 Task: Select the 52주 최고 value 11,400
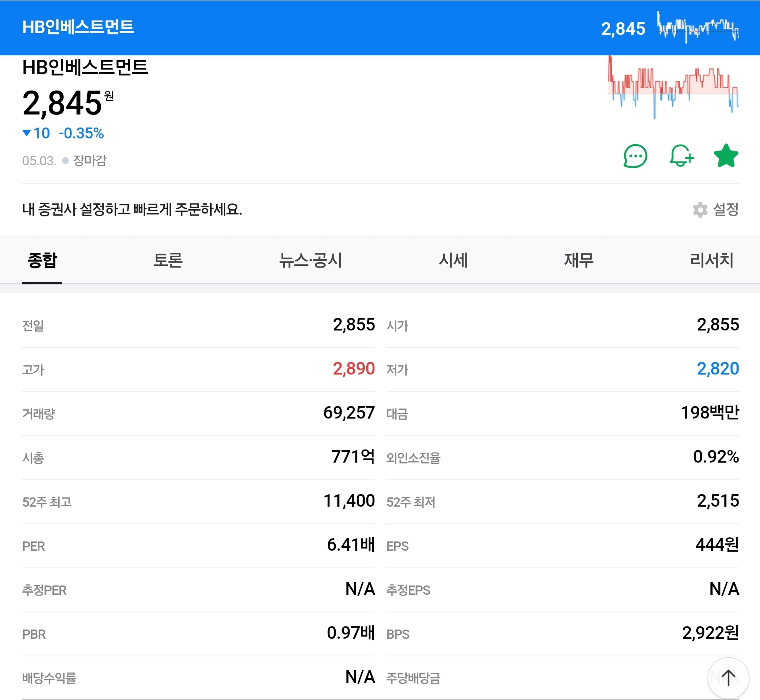349,501
